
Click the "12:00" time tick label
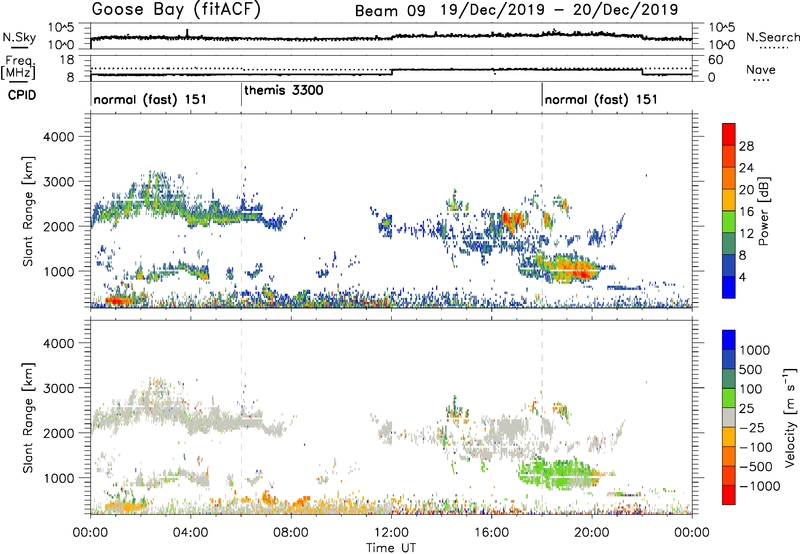click(x=391, y=533)
